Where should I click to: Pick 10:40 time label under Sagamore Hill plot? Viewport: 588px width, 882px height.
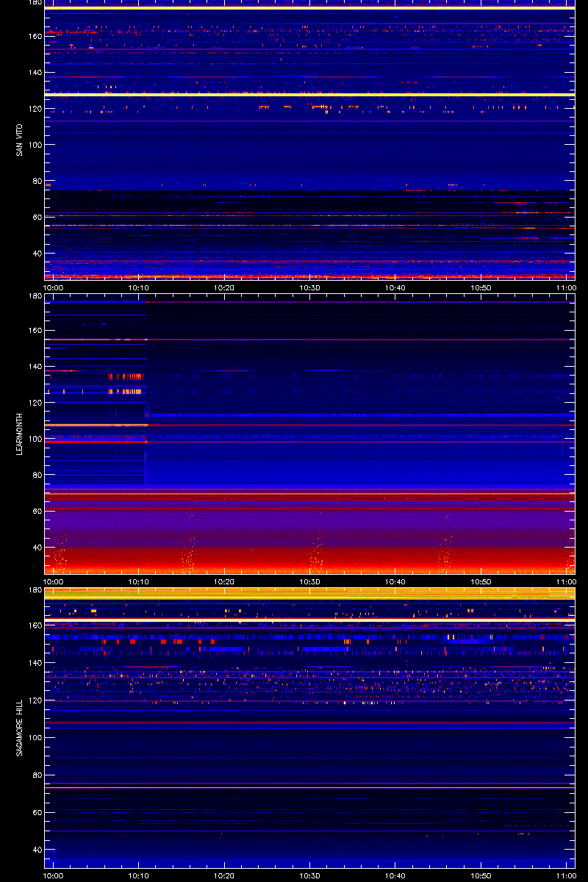[396, 875]
